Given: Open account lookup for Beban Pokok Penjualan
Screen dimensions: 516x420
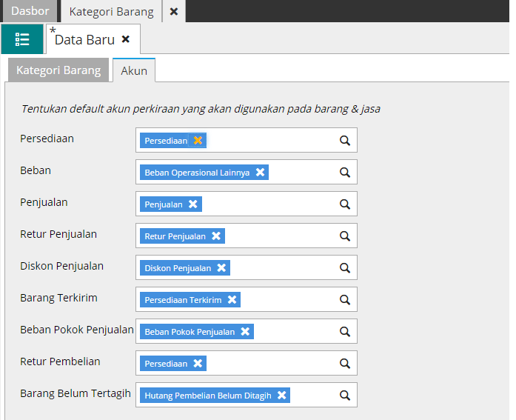Looking at the screenshot, I should click(344, 332).
